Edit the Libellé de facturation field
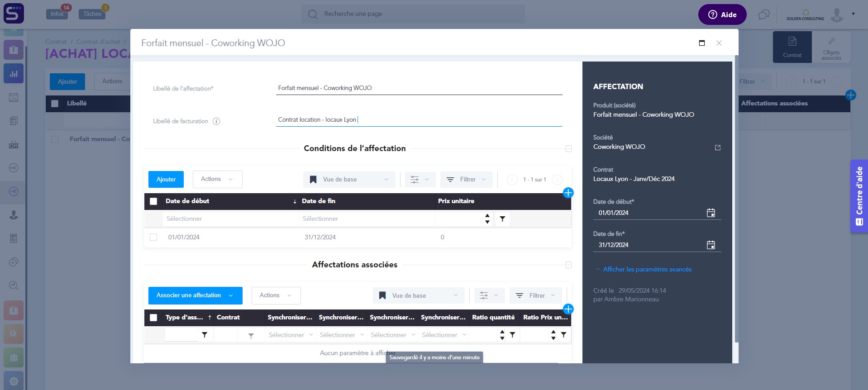Image resolution: width=868 pixels, height=390 pixels. tap(419, 120)
